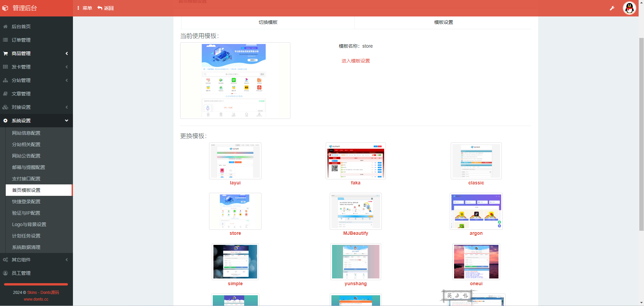
Task: Select the faka template thumbnail
Action: (x=355, y=161)
